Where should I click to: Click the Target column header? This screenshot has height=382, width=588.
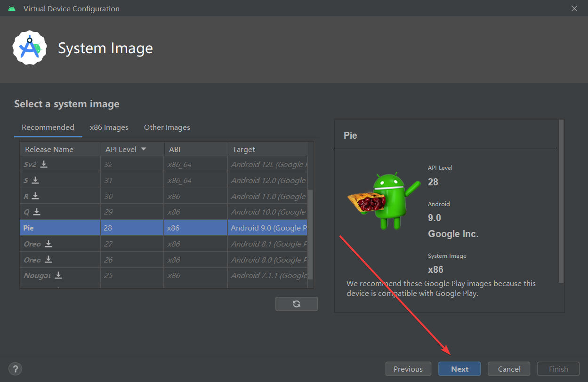268,149
